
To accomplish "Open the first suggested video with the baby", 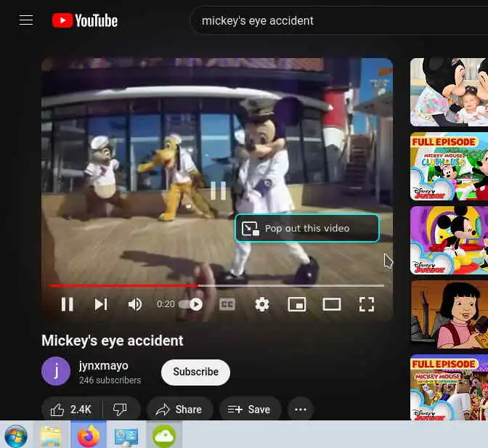I will (x=449, y=92).
